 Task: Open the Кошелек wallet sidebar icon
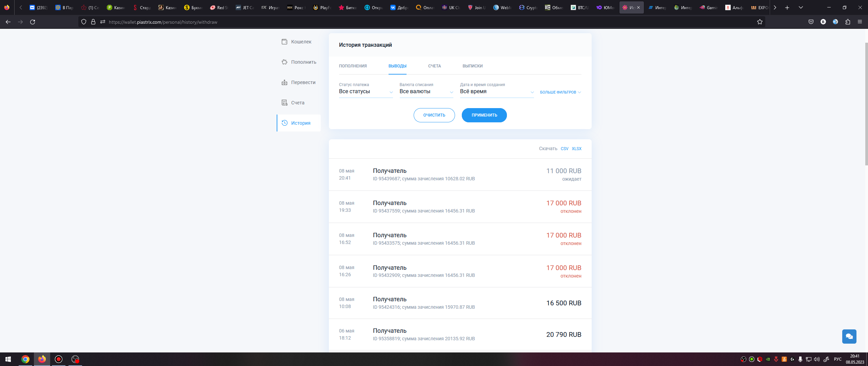click(x=284, y=42)
